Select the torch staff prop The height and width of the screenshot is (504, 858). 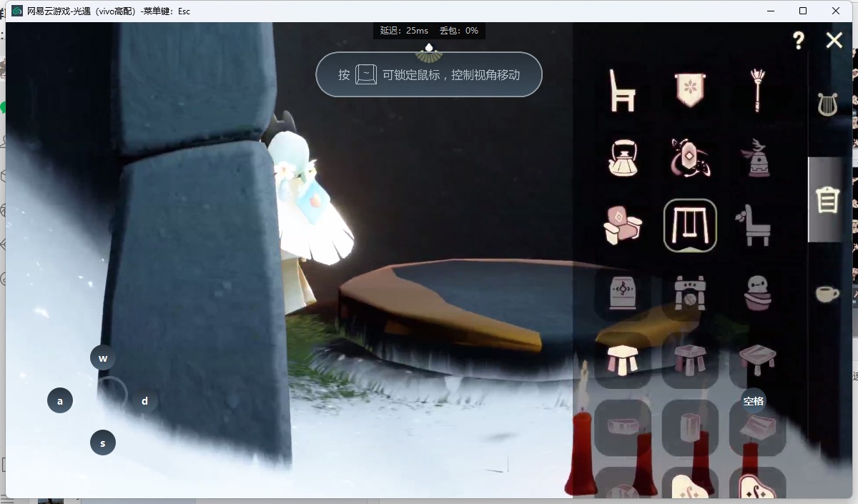(x=757, y=91)
